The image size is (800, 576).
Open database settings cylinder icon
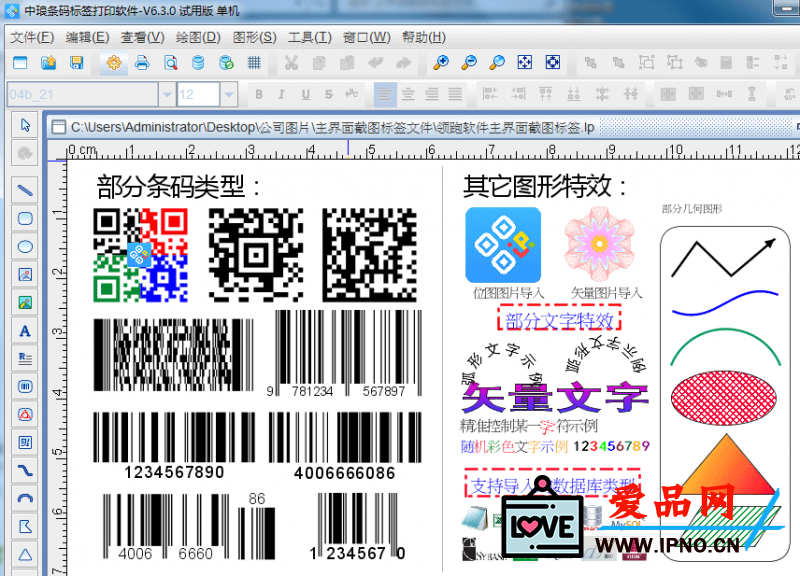pyautogui.click(x=198, y=63)
